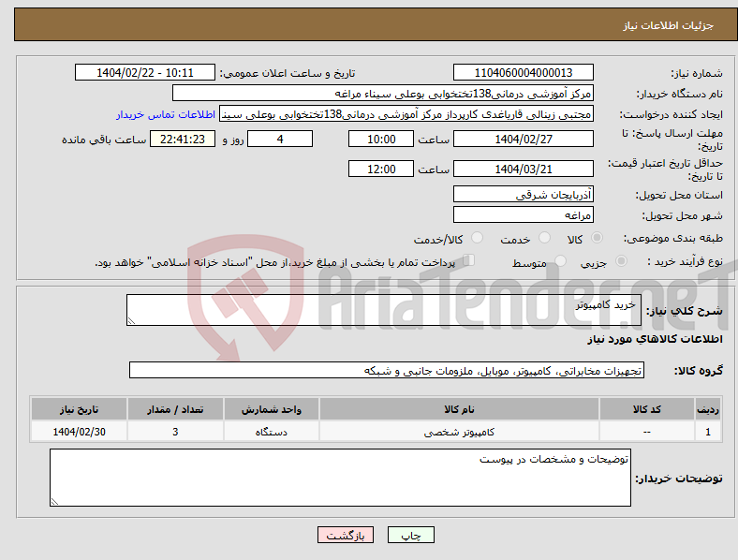Screen dimensions: 738x560
Task: Click the resize handle of buyer notes textarea
Action: [54, 502]
